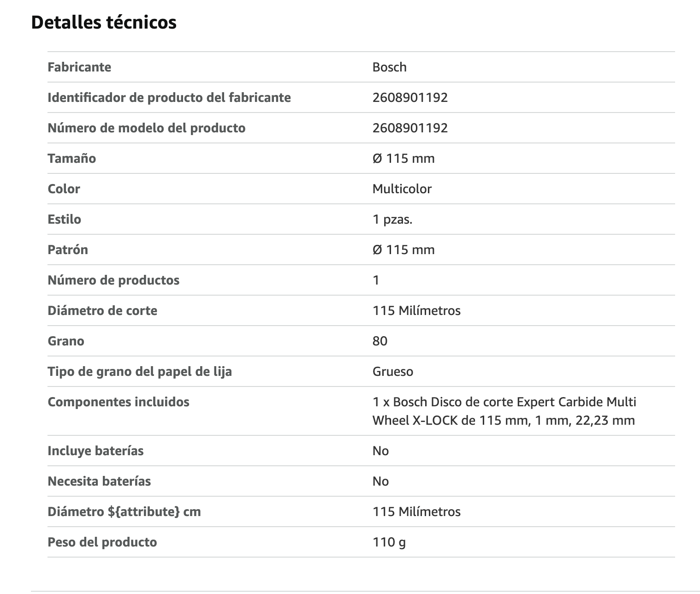The height and width of the screenshot is (594, 700).
Task: Click the "Componentes incluidos" label
Action: (x=118, y=402)
